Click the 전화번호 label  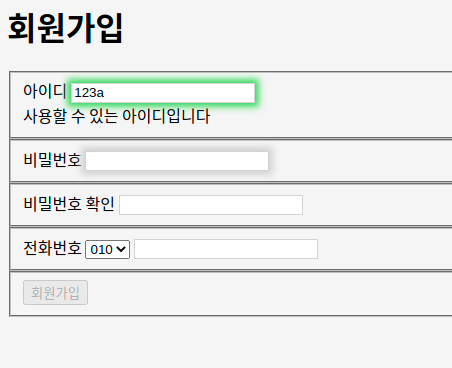coord(52,248)
